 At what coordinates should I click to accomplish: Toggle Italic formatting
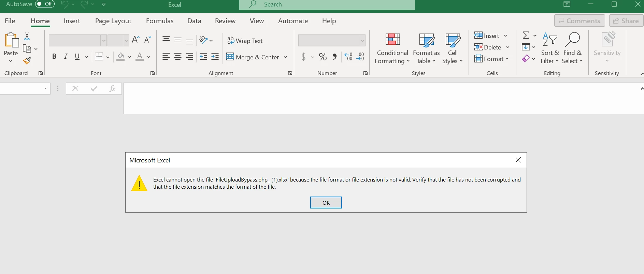tap(66, 57)
